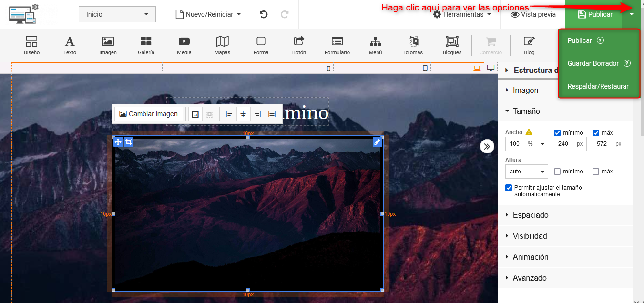Add a Mapas element
Viewport: 644px width, 303px height.
click(222, 46)
